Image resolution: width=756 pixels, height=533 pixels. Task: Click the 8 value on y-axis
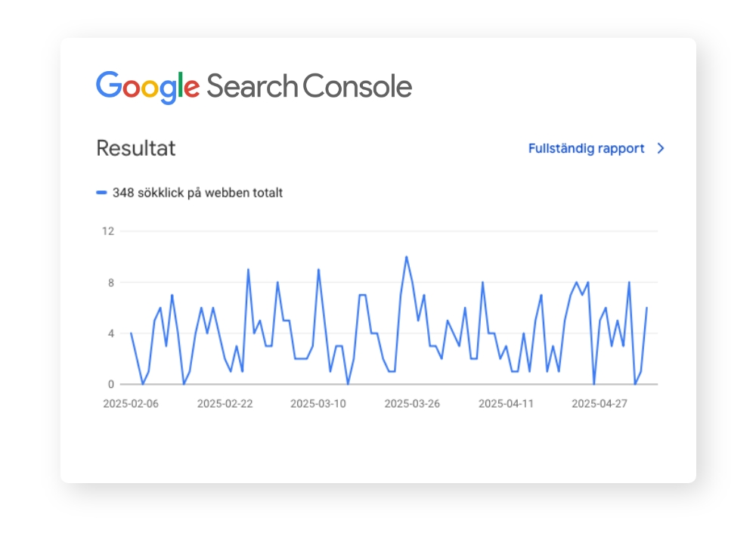111,283
